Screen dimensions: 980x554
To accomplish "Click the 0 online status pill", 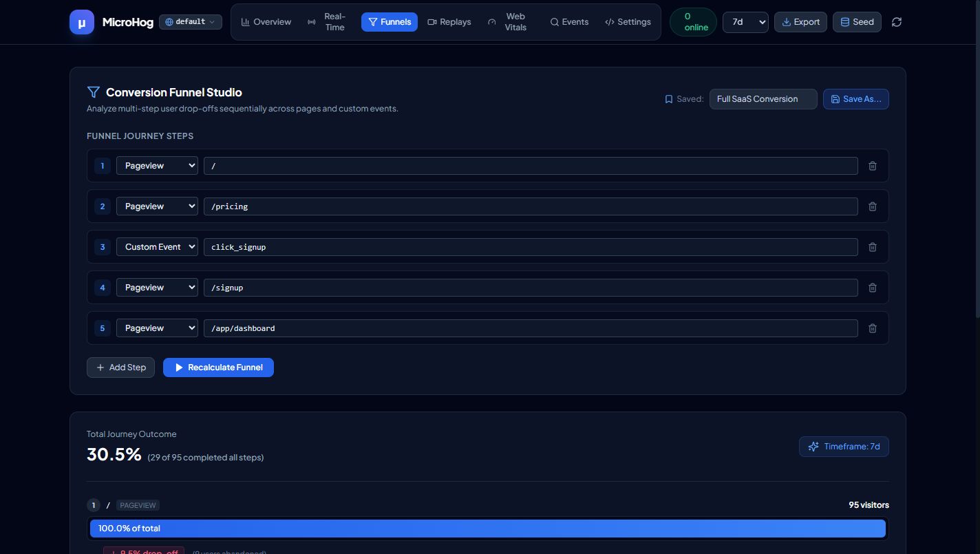I will 693,22.
